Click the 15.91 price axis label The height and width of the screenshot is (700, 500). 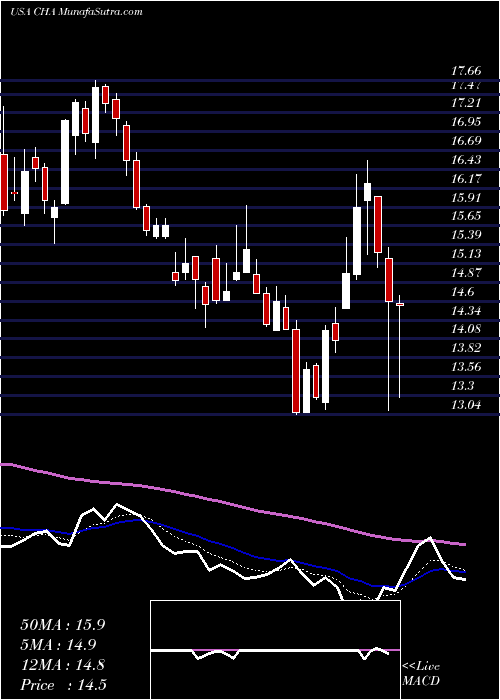466,197
